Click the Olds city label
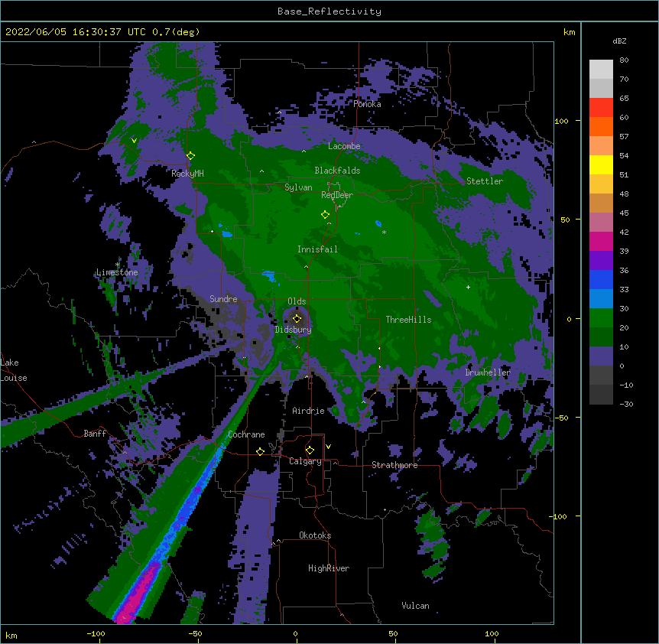 (x=297, y=301)
